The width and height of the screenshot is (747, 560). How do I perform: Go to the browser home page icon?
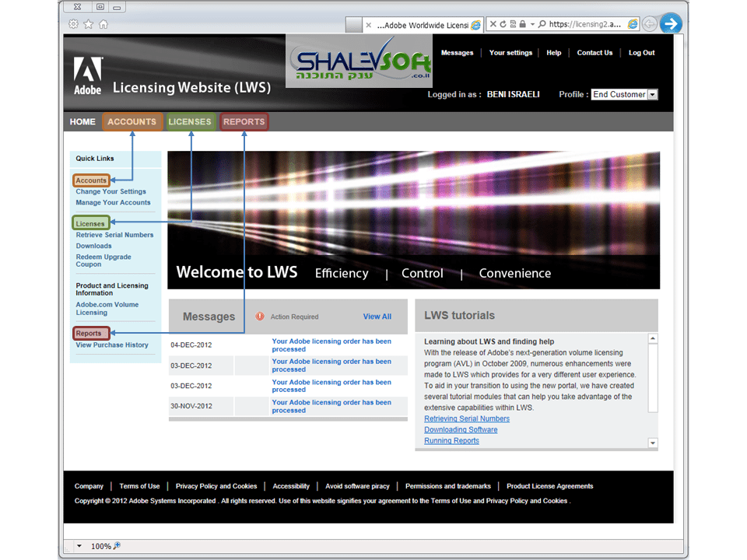103,24
